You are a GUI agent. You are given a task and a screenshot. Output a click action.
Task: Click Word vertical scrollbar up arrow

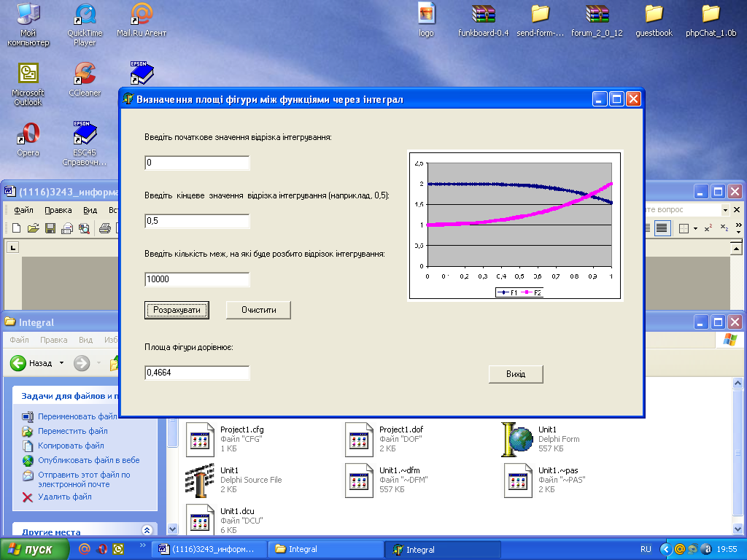click(x=736, y=249)
